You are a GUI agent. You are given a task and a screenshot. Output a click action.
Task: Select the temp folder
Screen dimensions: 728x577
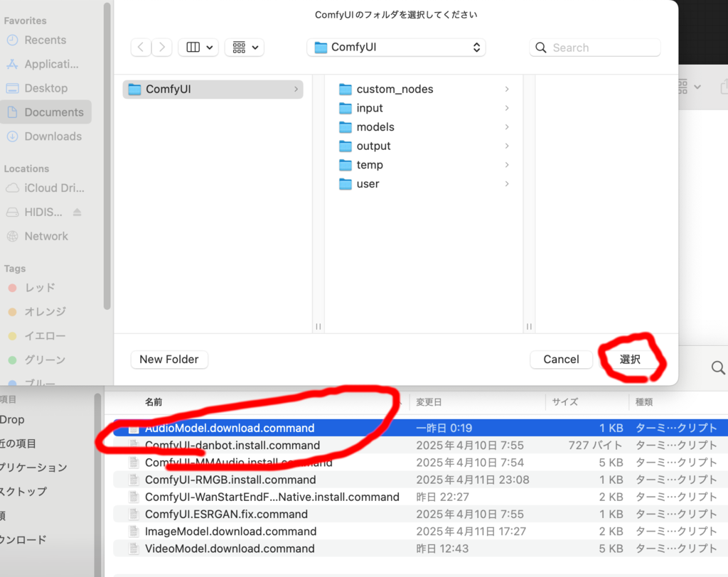[370, 166]
